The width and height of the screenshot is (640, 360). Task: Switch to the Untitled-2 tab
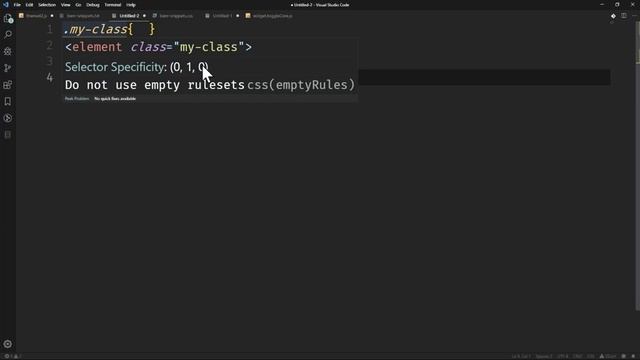129,16
